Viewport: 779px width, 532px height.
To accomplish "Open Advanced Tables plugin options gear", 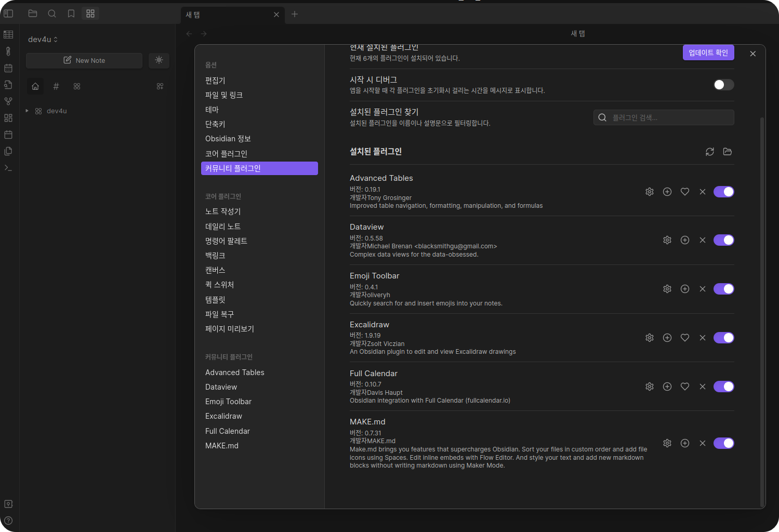I will [650, 192].
